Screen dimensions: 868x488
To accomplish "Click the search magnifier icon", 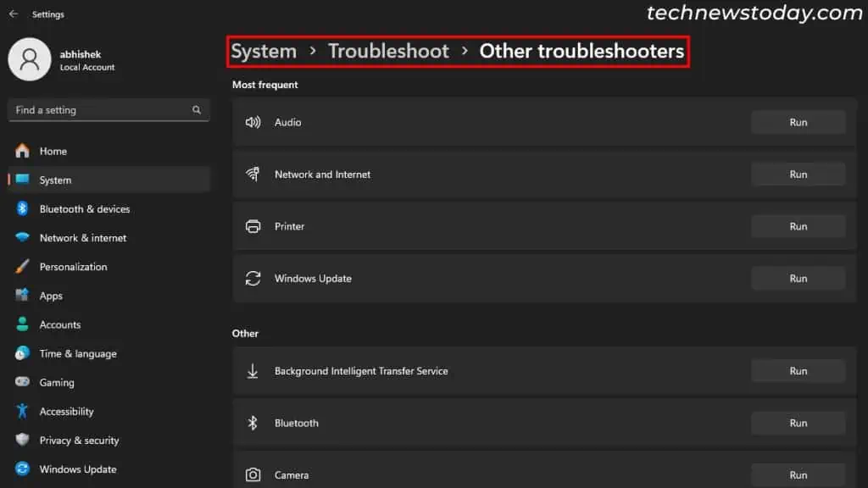I will 197,110.
